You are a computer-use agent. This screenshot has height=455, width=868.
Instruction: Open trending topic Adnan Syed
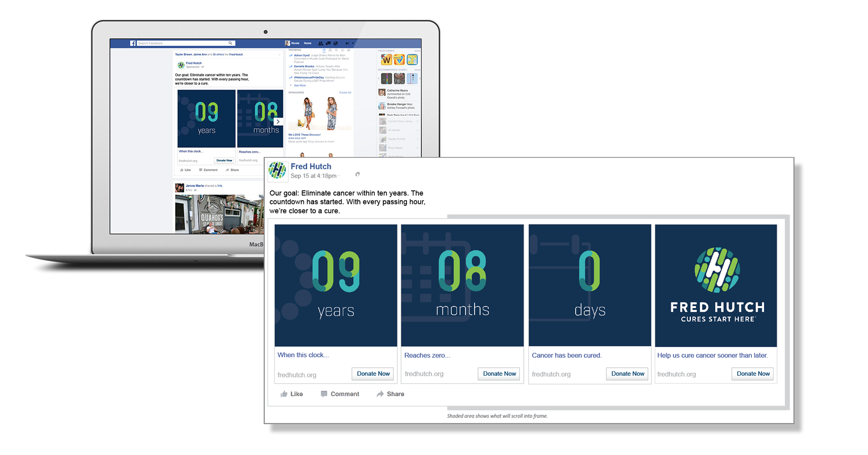302,55
